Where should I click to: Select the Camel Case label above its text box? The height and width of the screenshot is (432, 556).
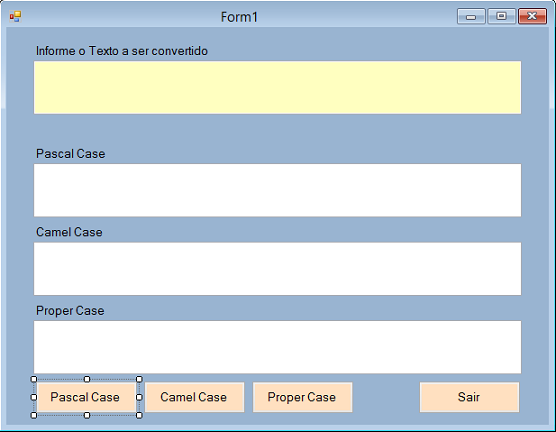click(x=69, y=232)
